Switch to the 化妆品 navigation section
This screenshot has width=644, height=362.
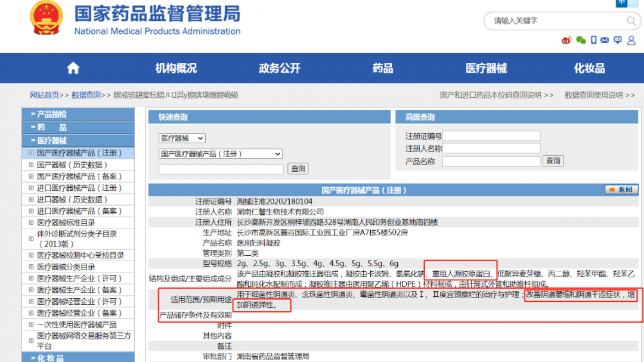point(589,68)
